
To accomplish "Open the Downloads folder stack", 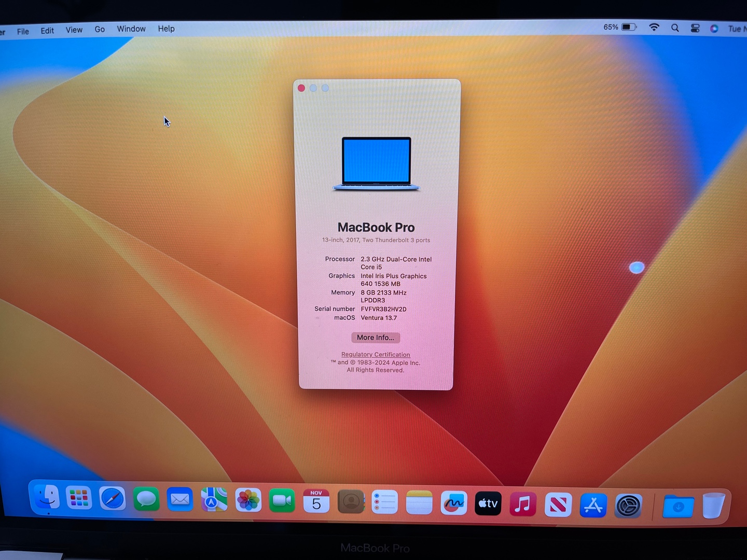I will pyautogui.click(x=678, y=506).
